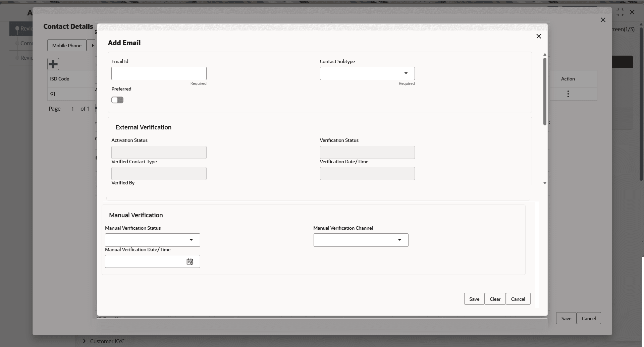Click the External Verification section heading
Screen dimensions: 644x347
143,127
